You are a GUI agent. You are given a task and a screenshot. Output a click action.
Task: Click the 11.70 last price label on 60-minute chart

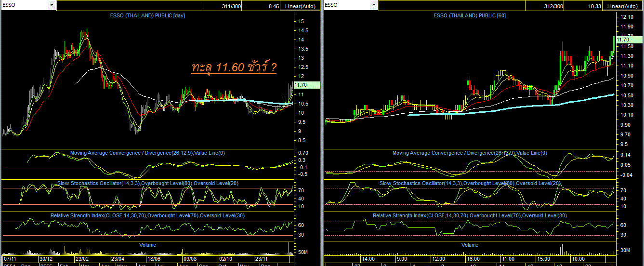pyautogui.click(x=629, y=40)
